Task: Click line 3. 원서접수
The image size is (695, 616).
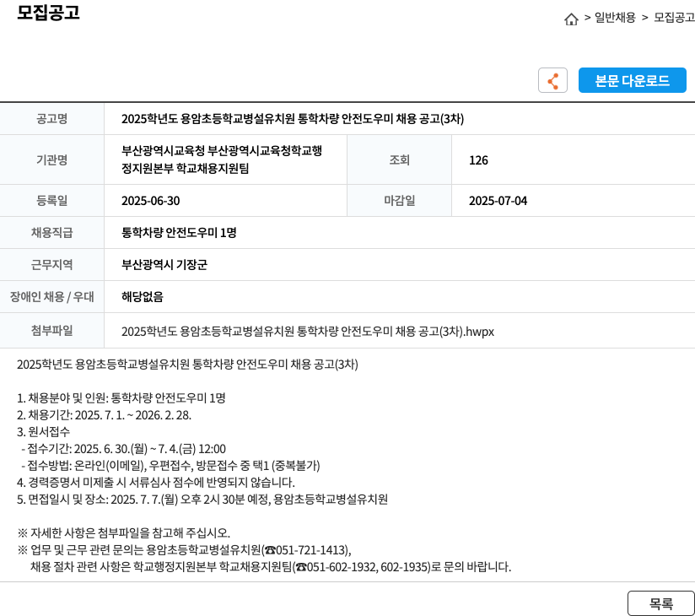Action: tap(44, 431)
